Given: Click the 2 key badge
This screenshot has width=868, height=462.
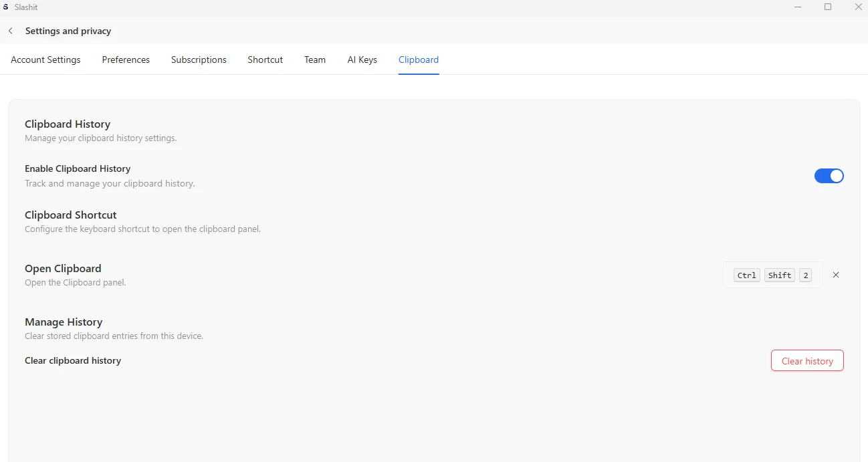Looking at the screenshot, I should coord(805,275).
